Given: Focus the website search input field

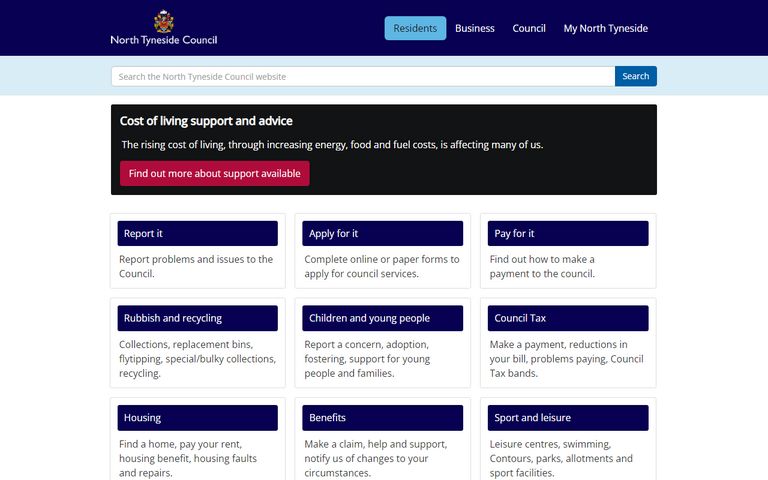Looking at the screenshot, I should (362, 76).
